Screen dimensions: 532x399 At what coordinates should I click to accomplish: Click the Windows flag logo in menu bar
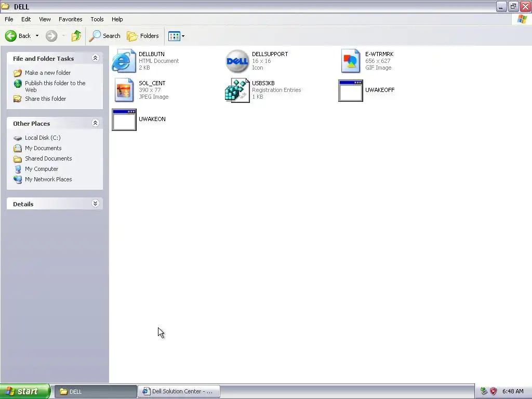[x=522, y=19]
